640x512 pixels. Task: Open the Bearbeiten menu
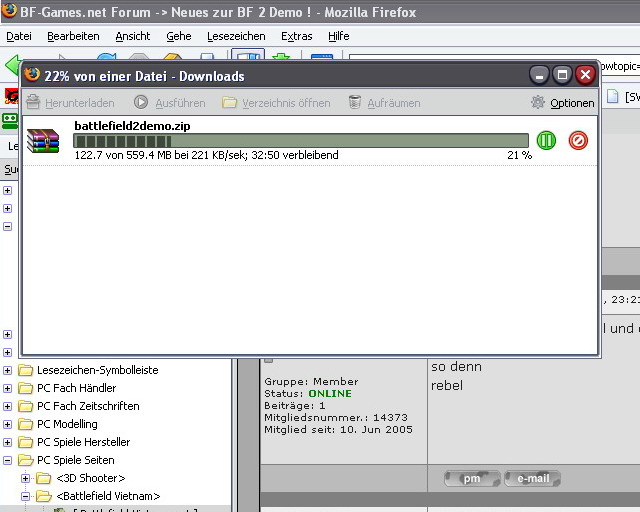point(73,36)
